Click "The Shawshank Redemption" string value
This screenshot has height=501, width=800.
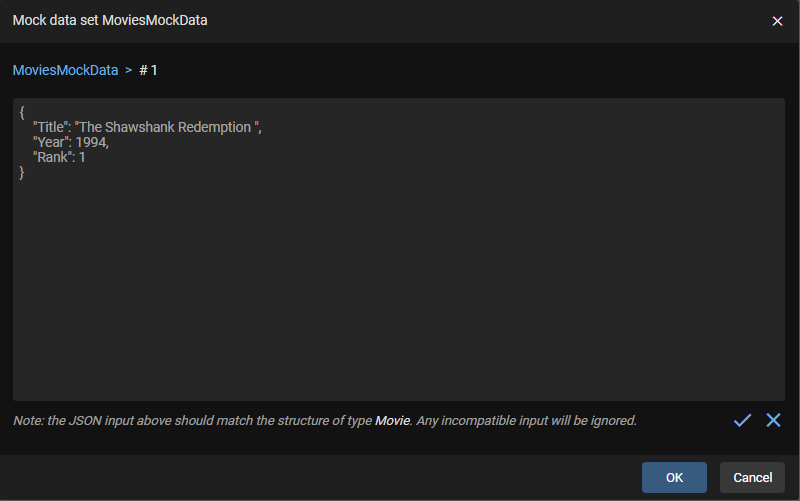click(167, 128)
